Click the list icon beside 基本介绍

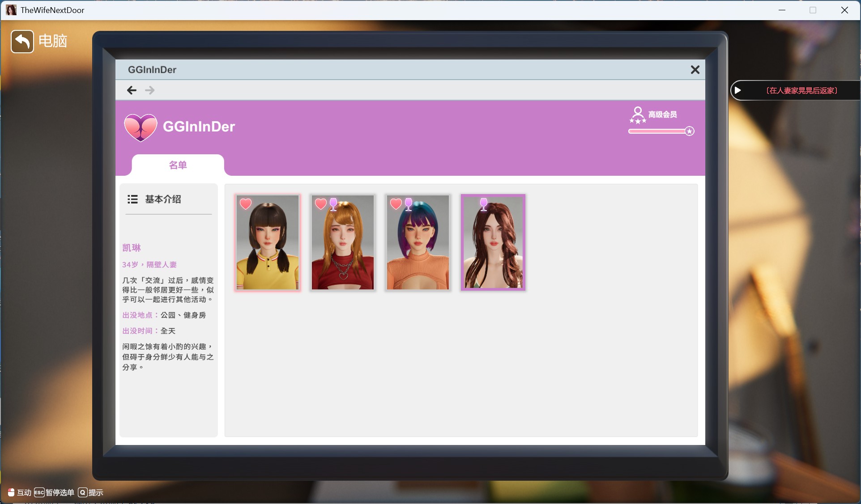(132, 199)
